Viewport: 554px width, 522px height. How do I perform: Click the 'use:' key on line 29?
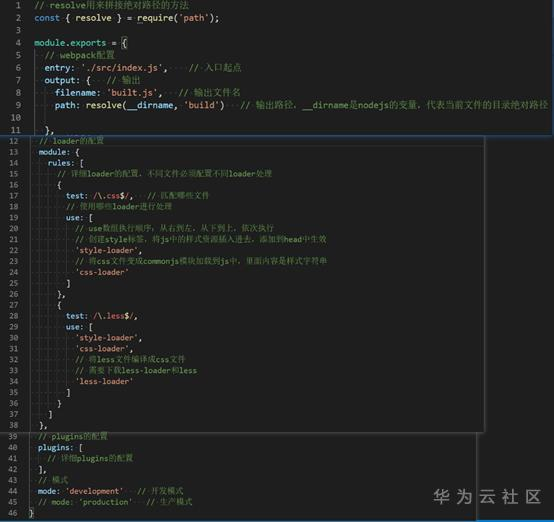tap(75, 327)
